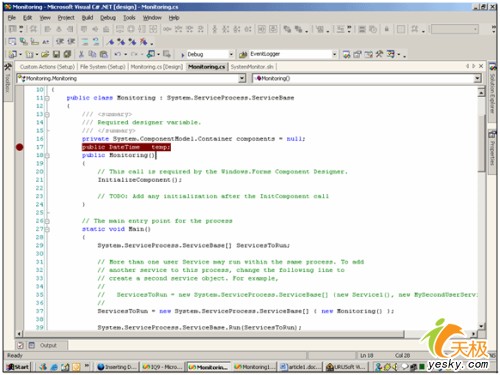Click the Open File folder icon
The height and width of the screenshot is (375, 500).
pos(45,54)
